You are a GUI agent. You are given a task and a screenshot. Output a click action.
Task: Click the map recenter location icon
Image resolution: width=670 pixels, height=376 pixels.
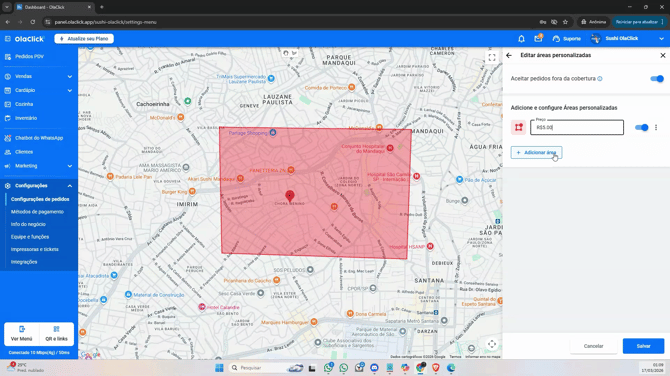tap(492, 344)
